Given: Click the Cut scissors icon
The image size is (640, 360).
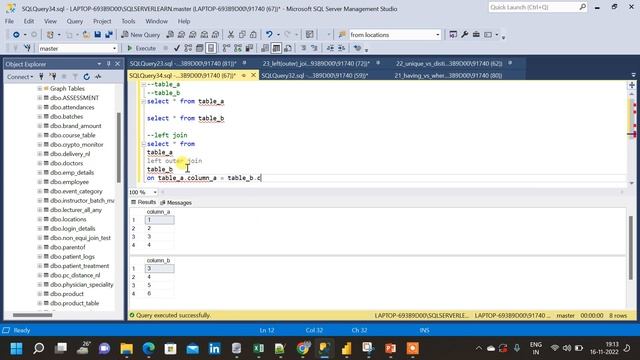Looking at the screenshot, I should point(231,35).
